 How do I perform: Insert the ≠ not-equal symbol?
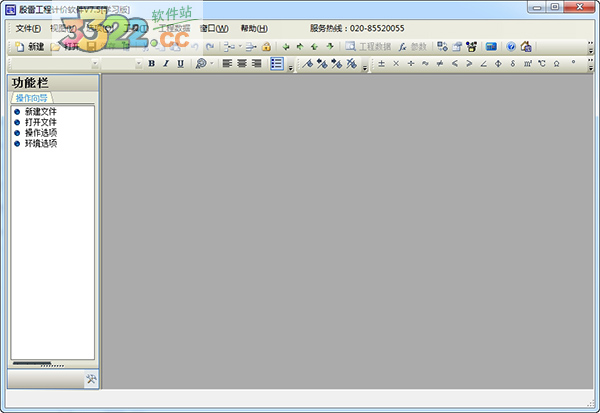pos(440,64)
